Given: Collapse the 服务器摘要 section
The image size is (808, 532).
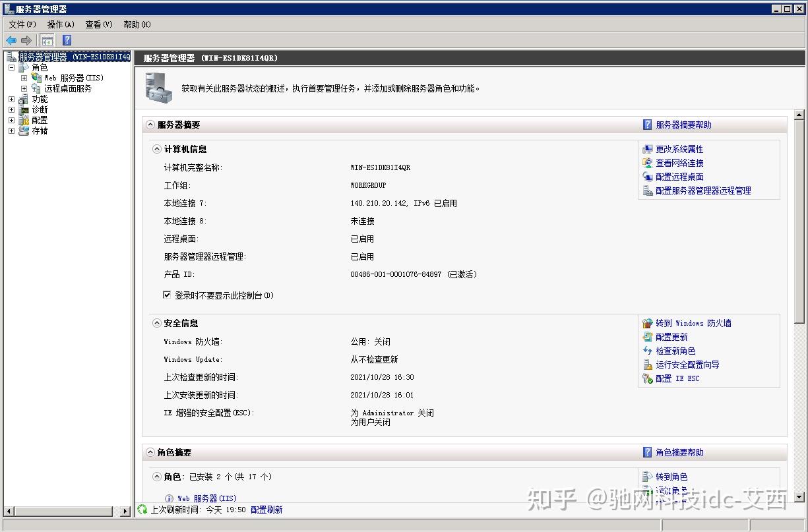Looking at the screenshot, I should (x=150, y=125).
